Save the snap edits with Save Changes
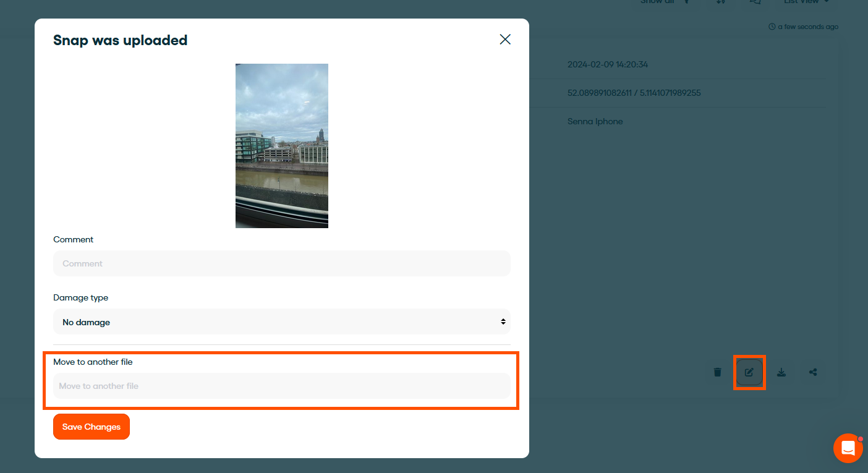Screen dimensions: 868x473 [91, 427]
